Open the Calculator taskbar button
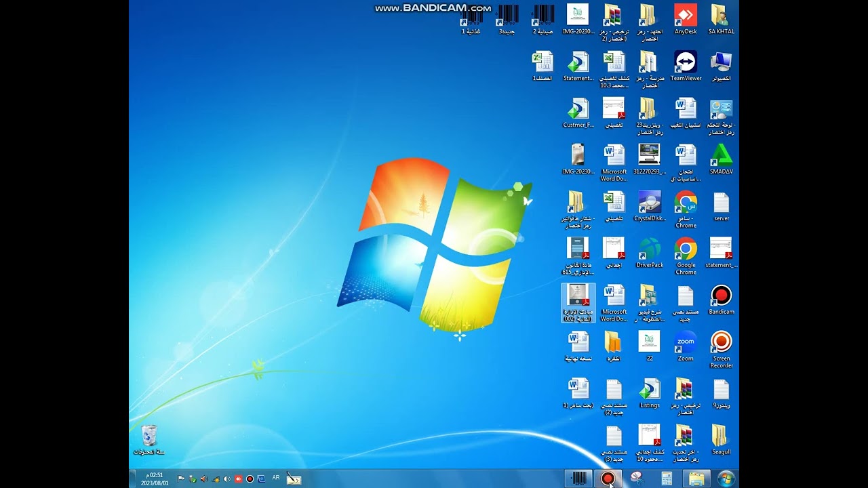This screenshot has height=488, width=868. coord(667,479)
